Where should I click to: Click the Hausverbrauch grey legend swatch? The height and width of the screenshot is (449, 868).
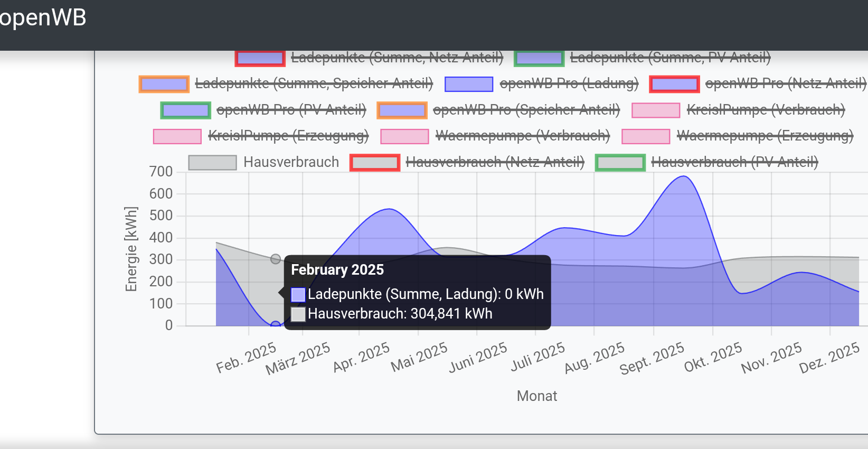click(x=212, y=163)
